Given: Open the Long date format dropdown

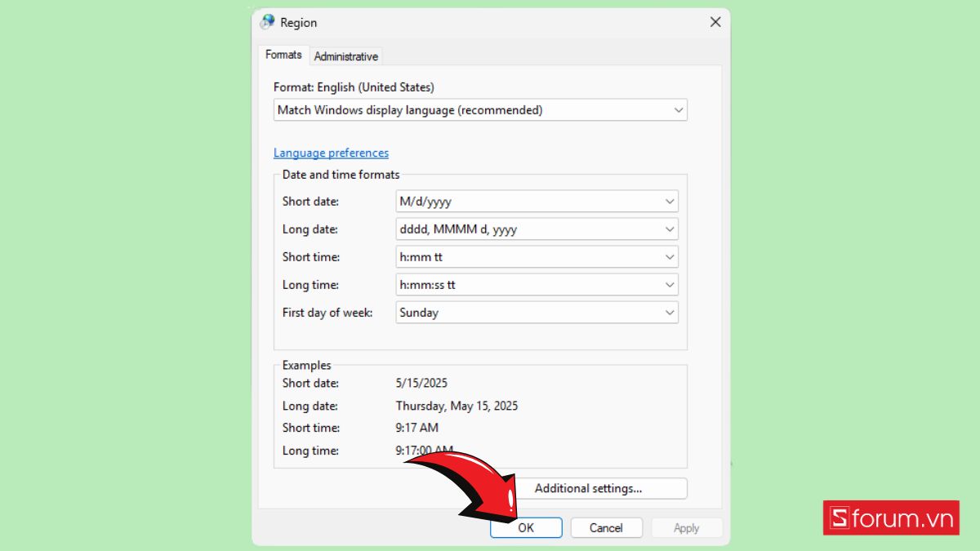Looking at the screenshot, I should [x=537, y=229].
